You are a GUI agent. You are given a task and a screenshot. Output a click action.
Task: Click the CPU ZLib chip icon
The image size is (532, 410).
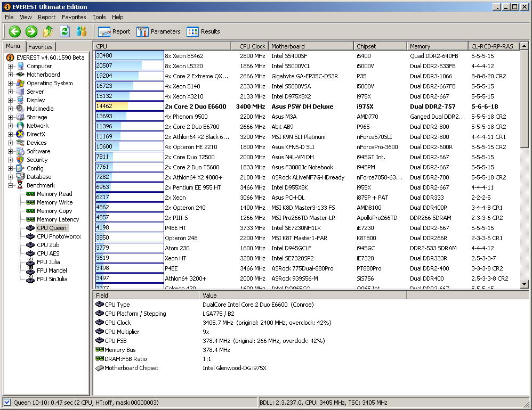[30, 244]
